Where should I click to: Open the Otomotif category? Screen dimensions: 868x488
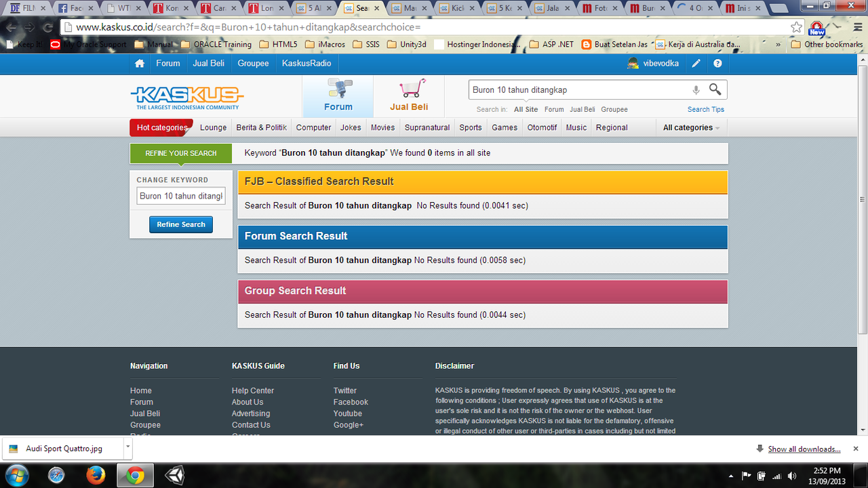[542, 127]
